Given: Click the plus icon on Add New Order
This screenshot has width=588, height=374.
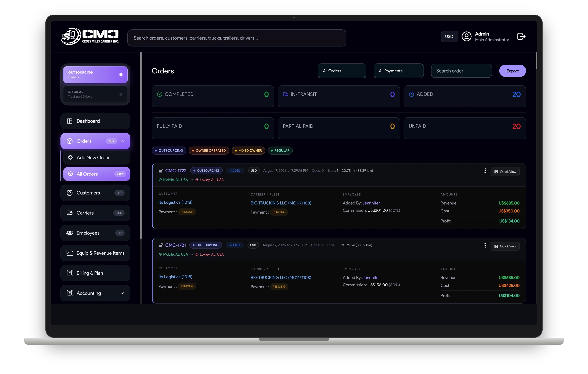Looking at the screenshot, I should pos(70,157).
